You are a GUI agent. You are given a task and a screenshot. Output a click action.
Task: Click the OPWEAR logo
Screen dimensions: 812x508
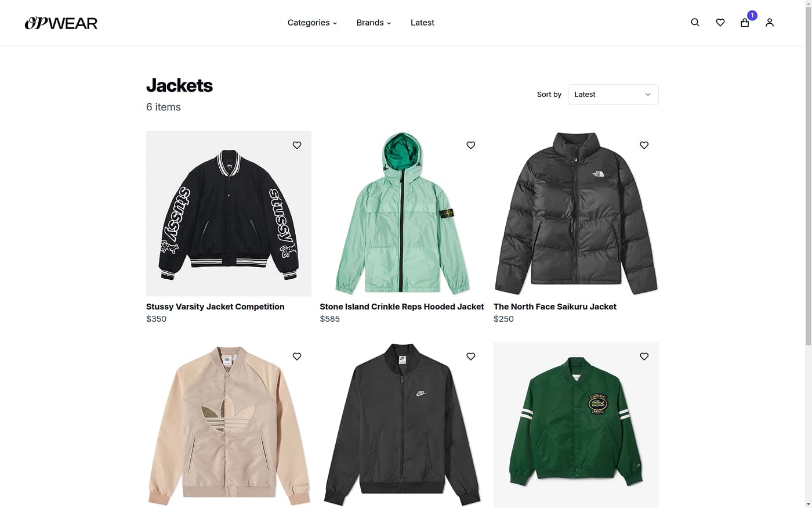click(x=61, y=23)
